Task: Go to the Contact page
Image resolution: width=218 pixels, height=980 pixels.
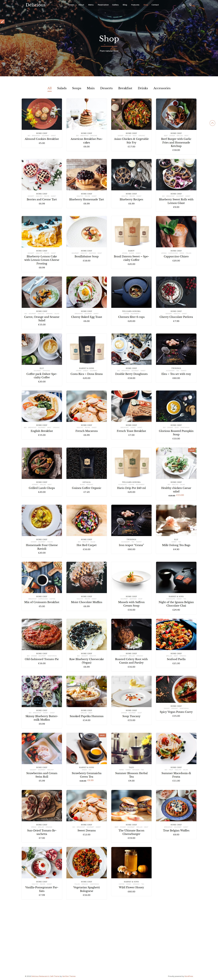Action: [x=155, y=5]
